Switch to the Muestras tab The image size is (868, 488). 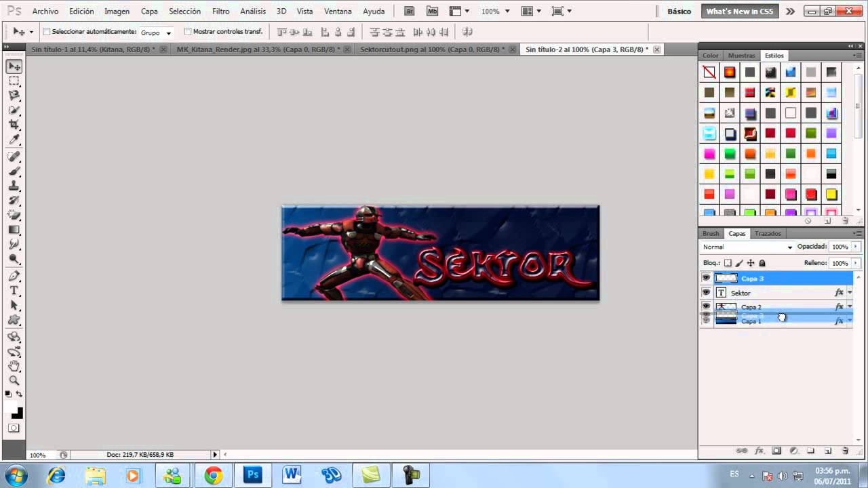tap(741, 56)
